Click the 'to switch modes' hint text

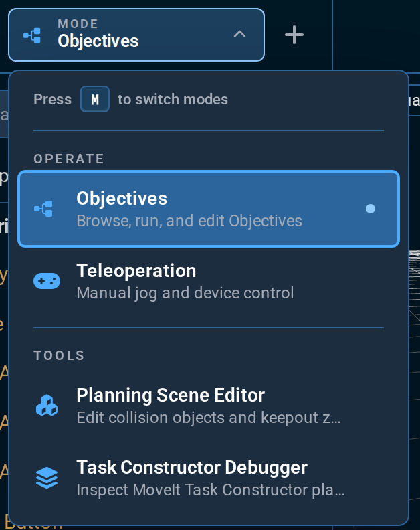[173, 99]
